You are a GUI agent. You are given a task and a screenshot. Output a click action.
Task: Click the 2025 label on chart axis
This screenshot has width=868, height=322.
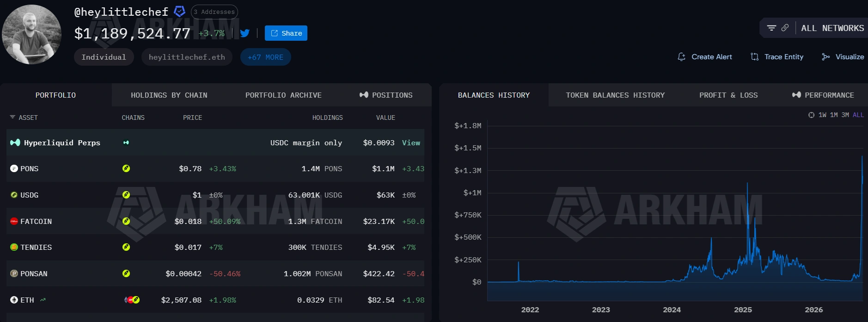743,310
